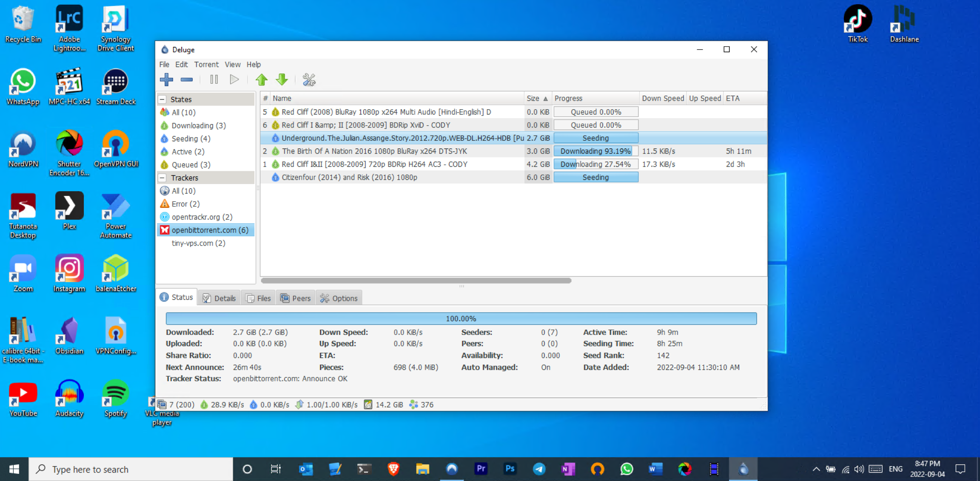Click the Windows search box

[131, 469]
